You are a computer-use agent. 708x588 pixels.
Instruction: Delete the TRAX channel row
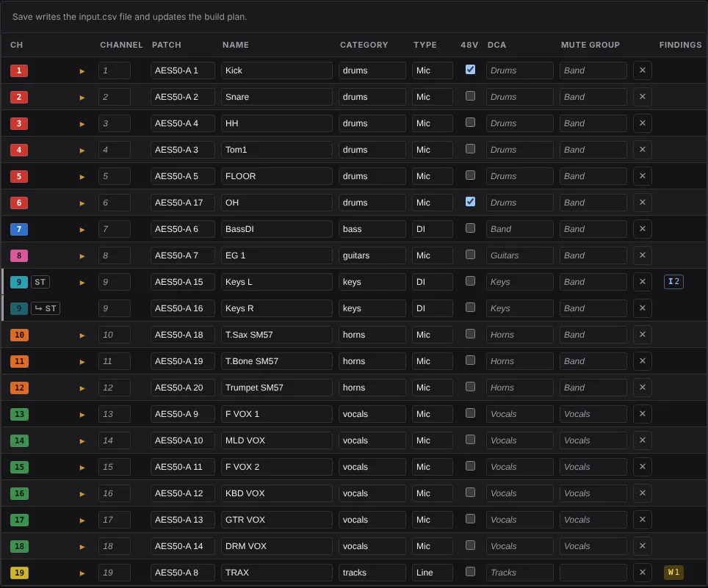pyautogui.click(x=642, y=572)
